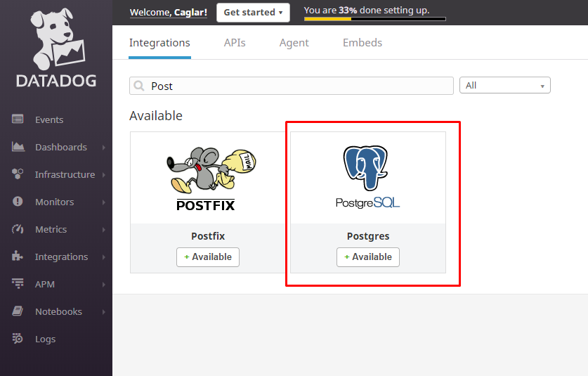Expand the Dashboards submenu arrow
The width and height of the screenshot is (588, 376).
104,148
